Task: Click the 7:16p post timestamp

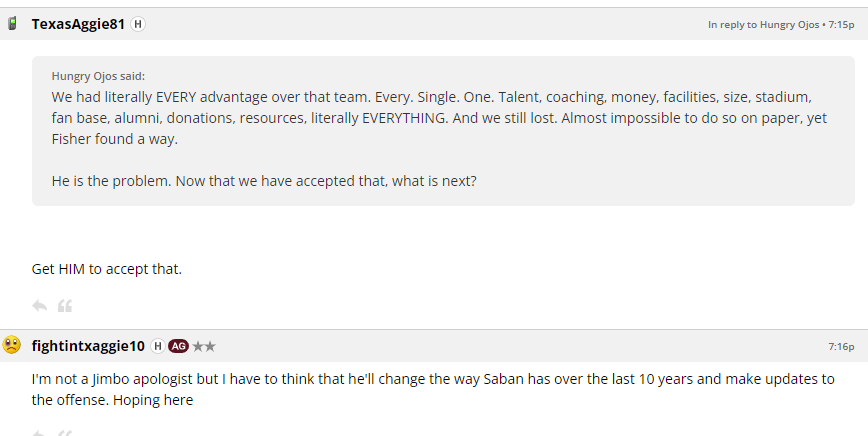Action: click(x=841, y=347)
